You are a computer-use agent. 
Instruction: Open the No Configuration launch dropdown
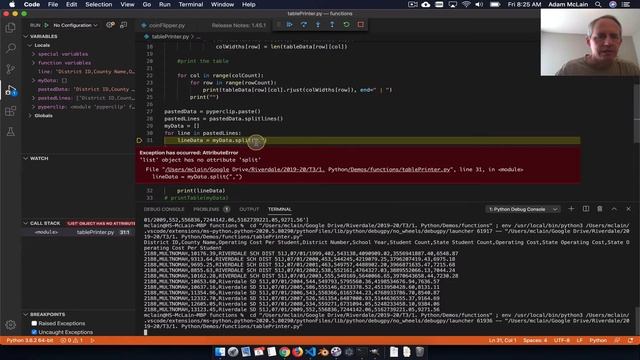(x=76, y=25)
